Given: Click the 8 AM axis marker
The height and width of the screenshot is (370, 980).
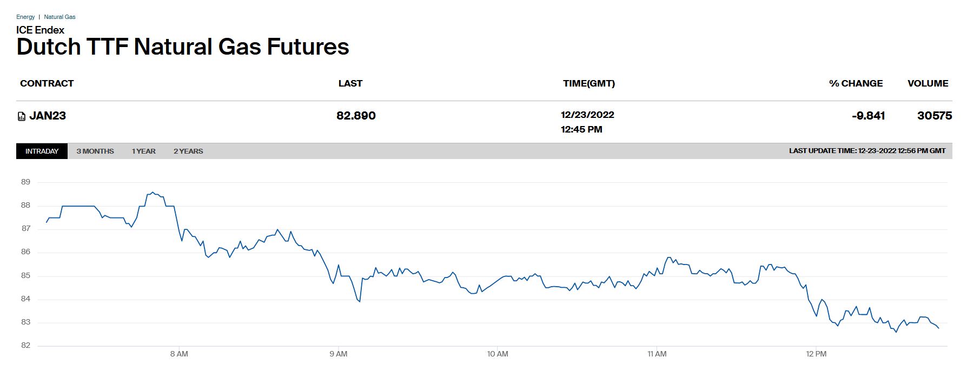Looking at the screenshot, I should point(179,354).
